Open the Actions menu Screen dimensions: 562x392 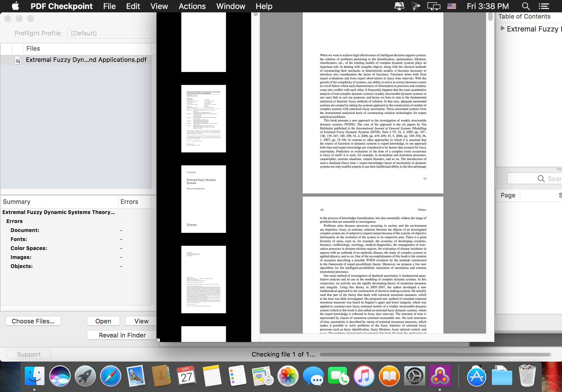192,6
